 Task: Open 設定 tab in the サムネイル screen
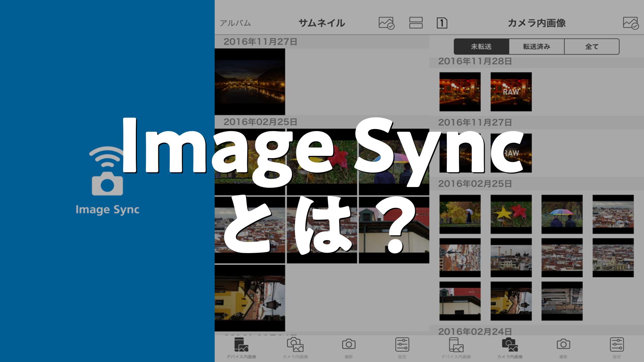click(x=402, y=348)
